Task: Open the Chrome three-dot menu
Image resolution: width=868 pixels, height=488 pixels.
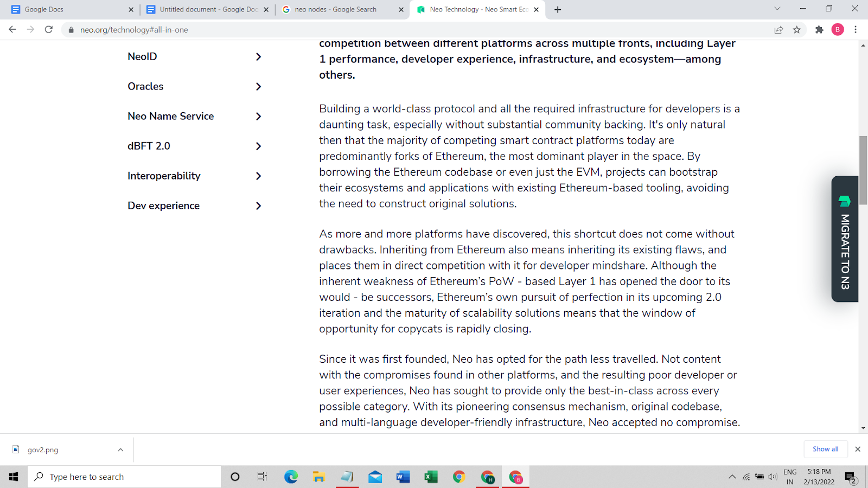Action: [x=856, y=30]
